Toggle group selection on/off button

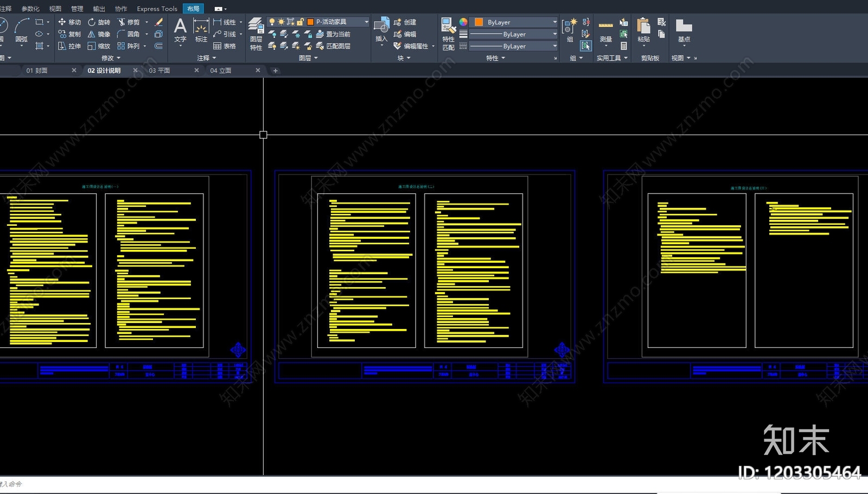[586, 46]
